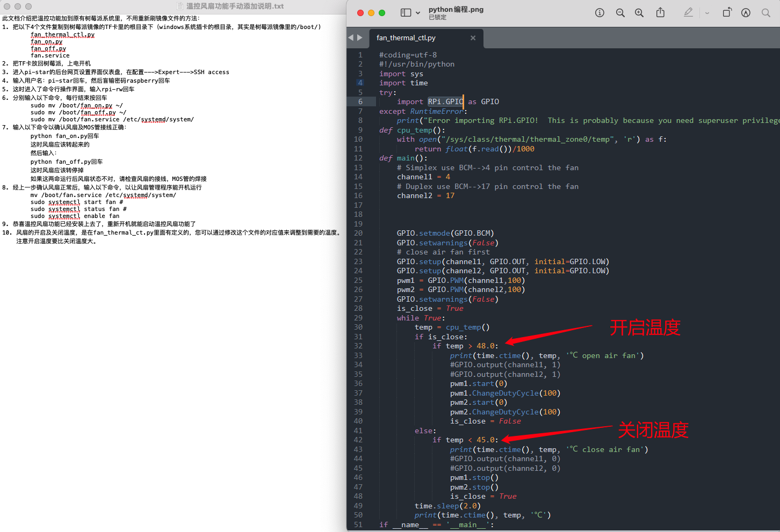Zoom in on the image
Image resolution: width=780 pixels, height=532 pixels.
[x=639, y=13]
